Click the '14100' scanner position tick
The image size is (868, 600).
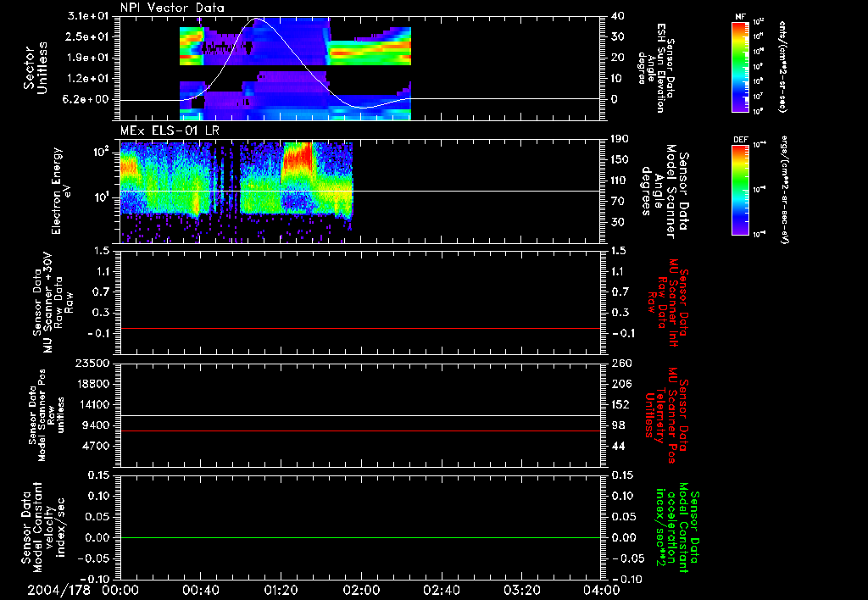pyautogui.click(x=92, y=404)
